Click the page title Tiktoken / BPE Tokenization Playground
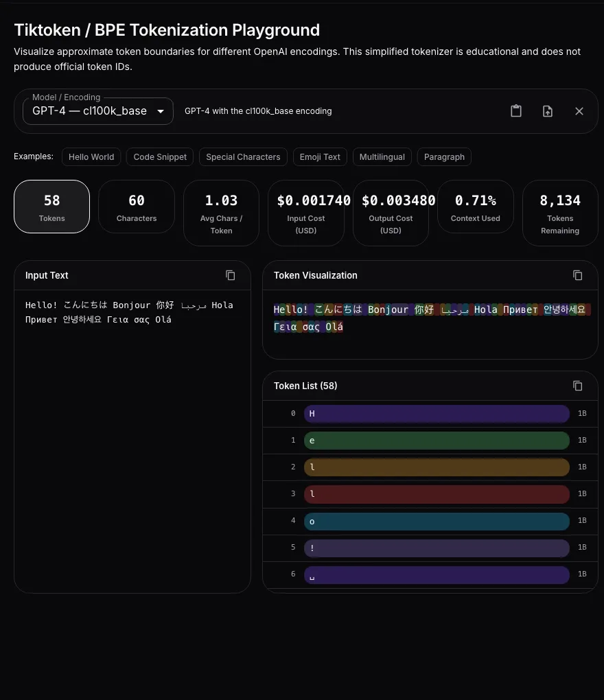The width and height of the screenshot is (604, 700). (x=167, y=30)
